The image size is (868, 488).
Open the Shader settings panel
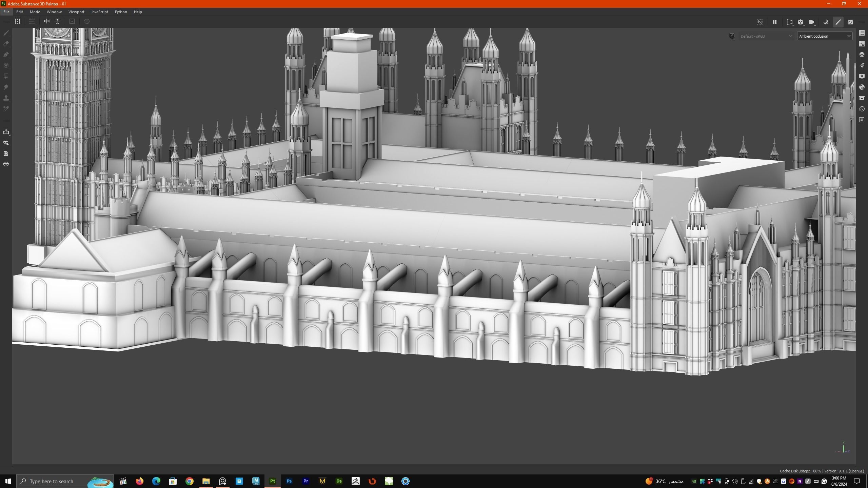click(862, 87)
